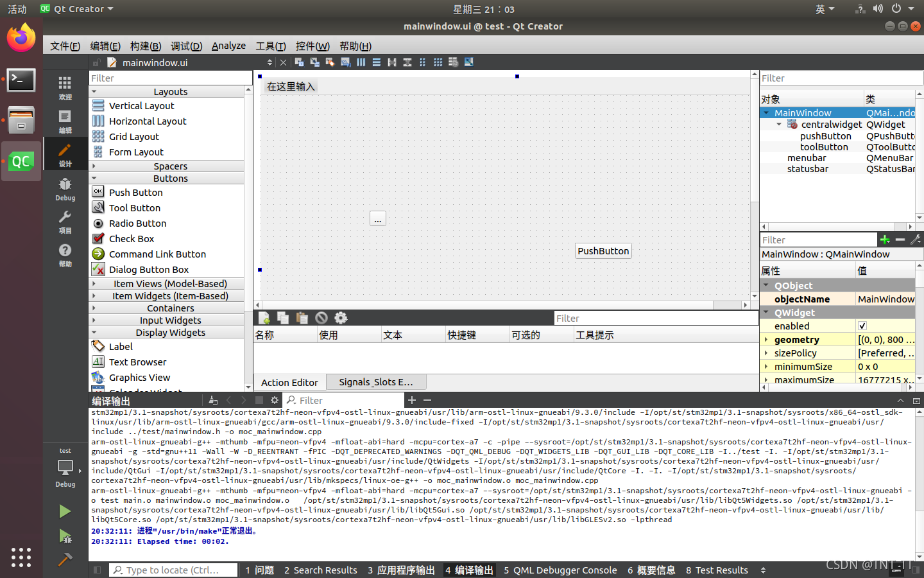The height and width of the screenshot is (578, 924).
Task: Add dynamic property with green plus
Action: pyautogui.click(x=885, y=240)
